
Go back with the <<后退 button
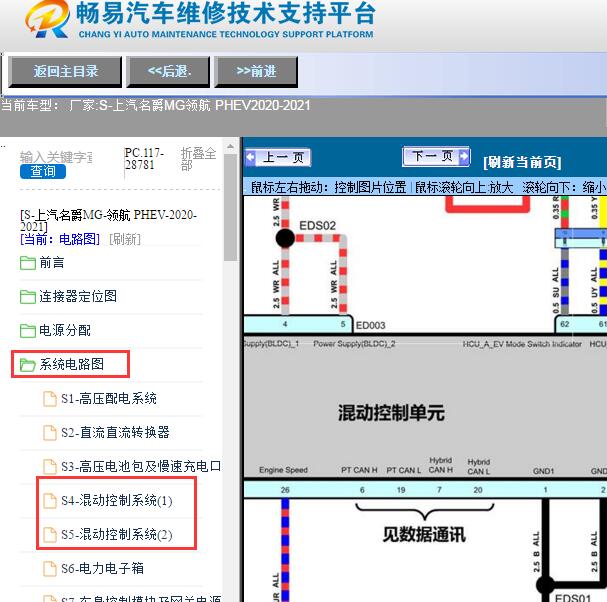tap(168, 71)
